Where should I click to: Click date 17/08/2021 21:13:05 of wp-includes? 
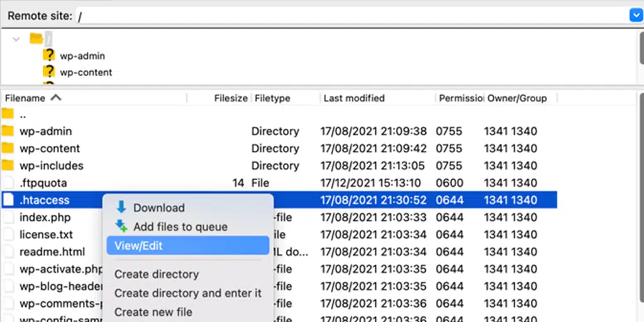click(x=372, y=165)
